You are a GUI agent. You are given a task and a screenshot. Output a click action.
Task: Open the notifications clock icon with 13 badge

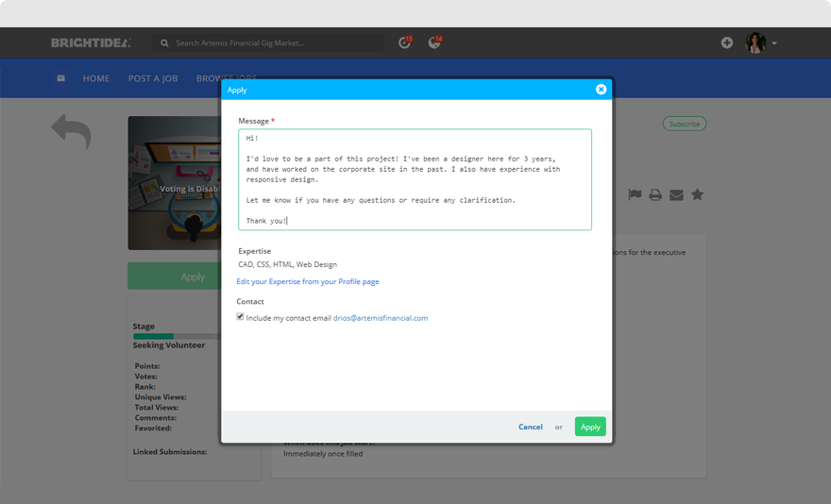pos(405,42)
